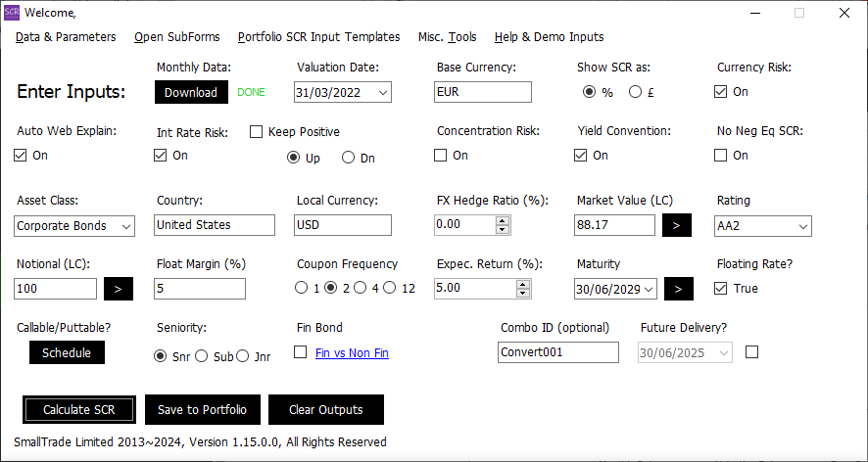
Task: Click the arrow button beside Notional field
Action: [x=119, y=289]
